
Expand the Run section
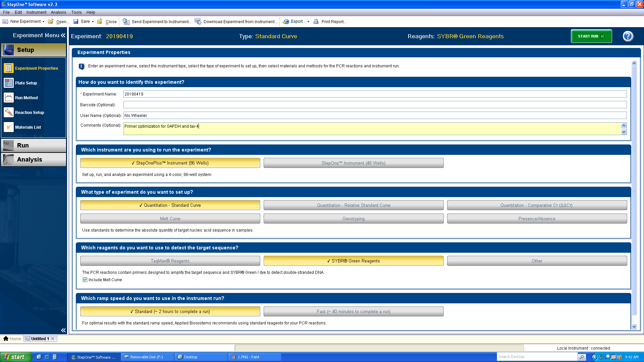click(x=34, y=145)
